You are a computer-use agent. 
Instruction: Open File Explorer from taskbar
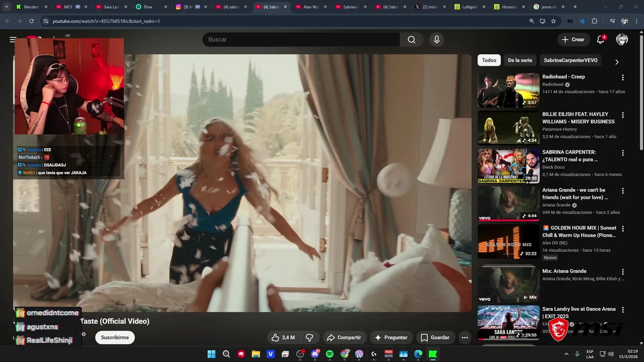(256, 354)
